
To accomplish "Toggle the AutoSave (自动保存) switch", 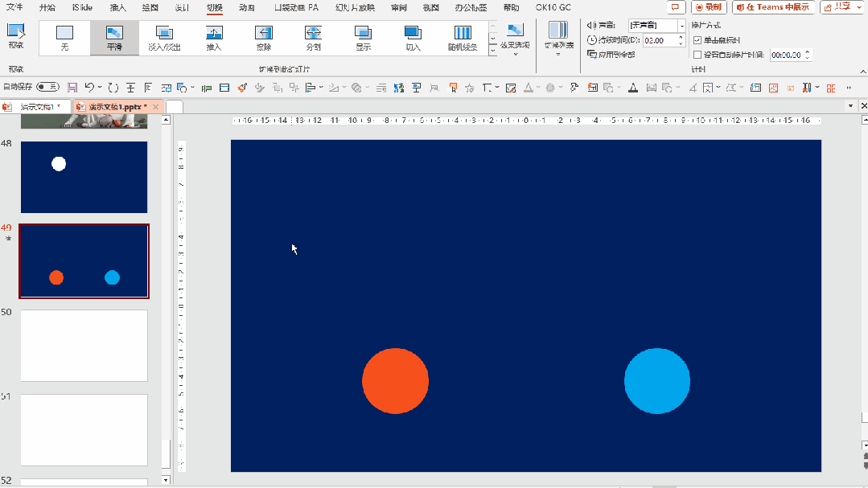I will 47,87.
